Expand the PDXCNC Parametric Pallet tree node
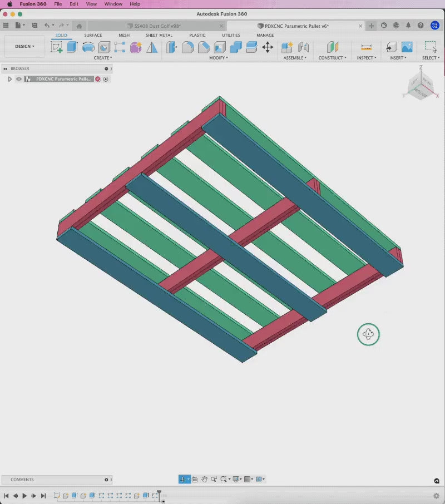Image resolution: width=445 pixels, height=504 pixels. point(9,79)
